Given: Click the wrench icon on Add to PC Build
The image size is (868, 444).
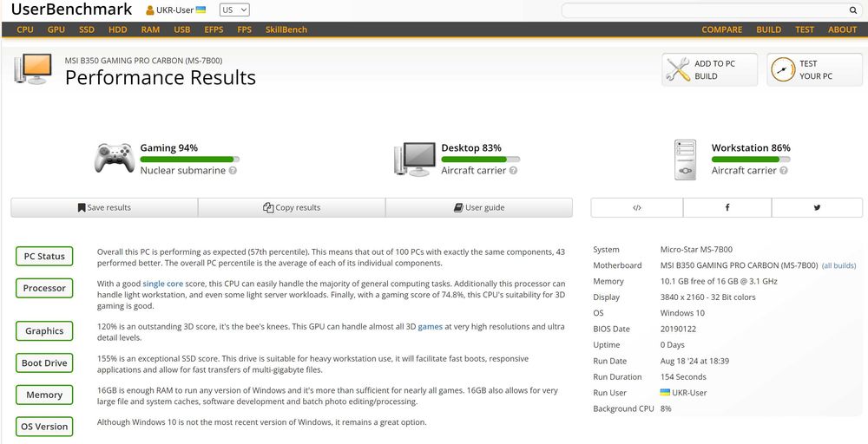Looking at the screenshot, I should pos(678,69).
